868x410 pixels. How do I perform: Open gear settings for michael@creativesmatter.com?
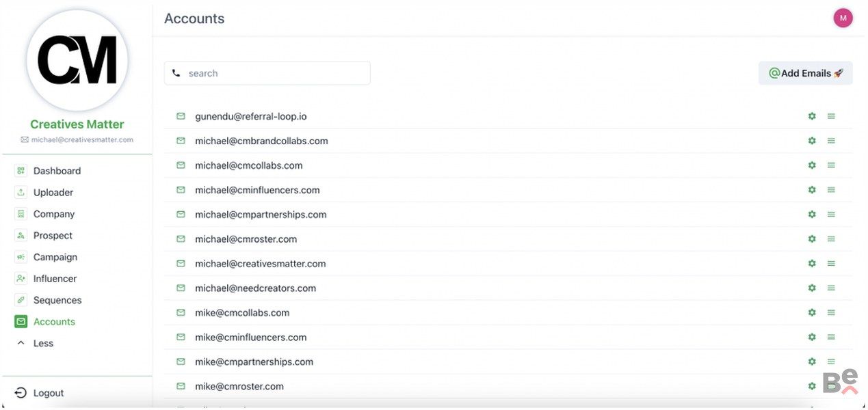click(x=812, y=264)
